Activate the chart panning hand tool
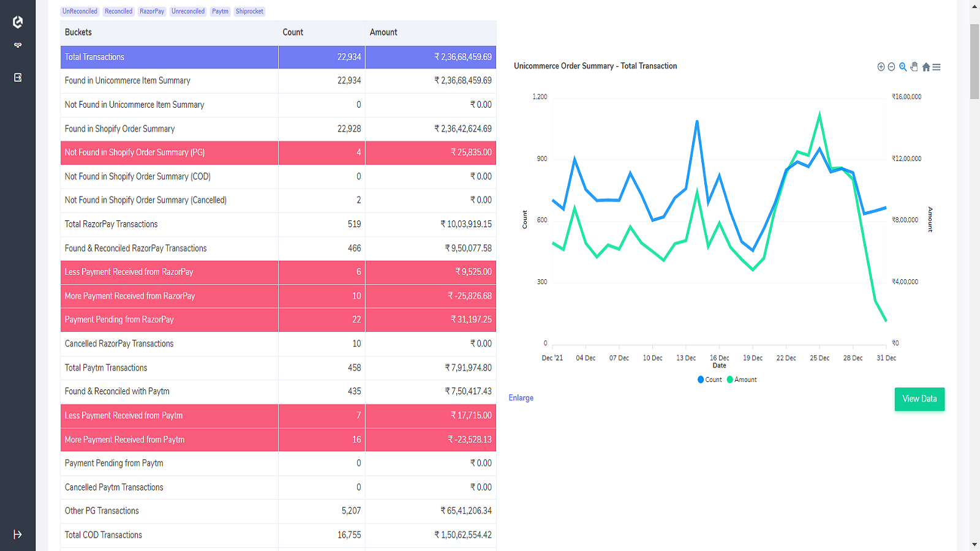980x551 pixels. click(x=914, y=67)
